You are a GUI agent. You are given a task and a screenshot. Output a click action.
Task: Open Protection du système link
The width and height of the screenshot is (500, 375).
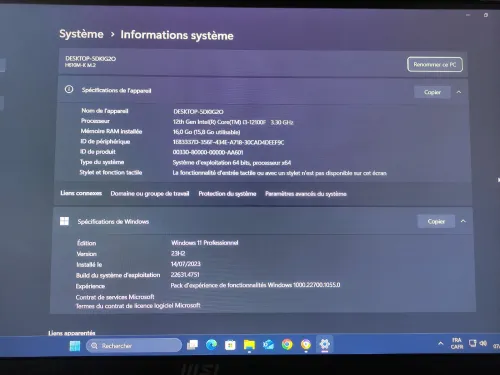coord(227,194)
